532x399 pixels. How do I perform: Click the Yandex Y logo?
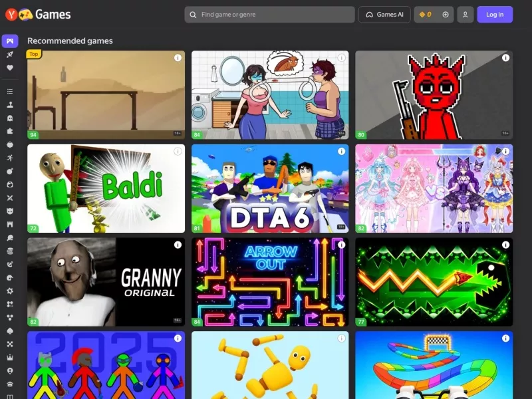(x=11, y=14)
